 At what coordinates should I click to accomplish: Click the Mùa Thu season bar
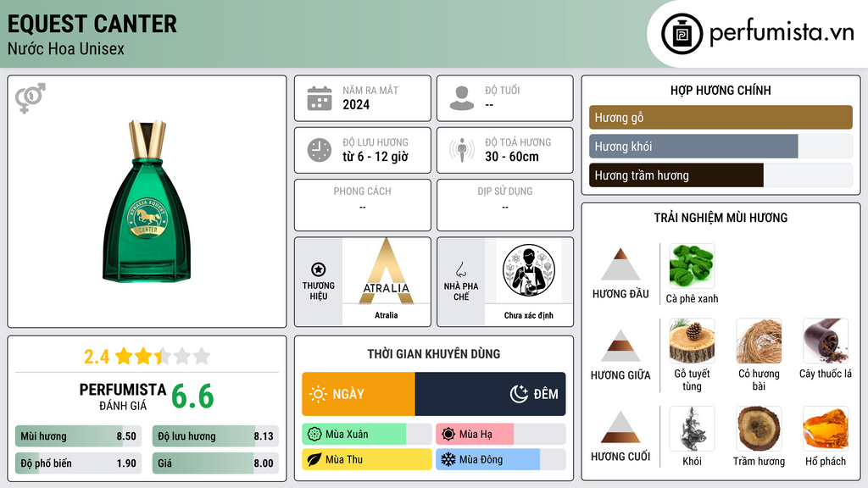click(366, 460)
